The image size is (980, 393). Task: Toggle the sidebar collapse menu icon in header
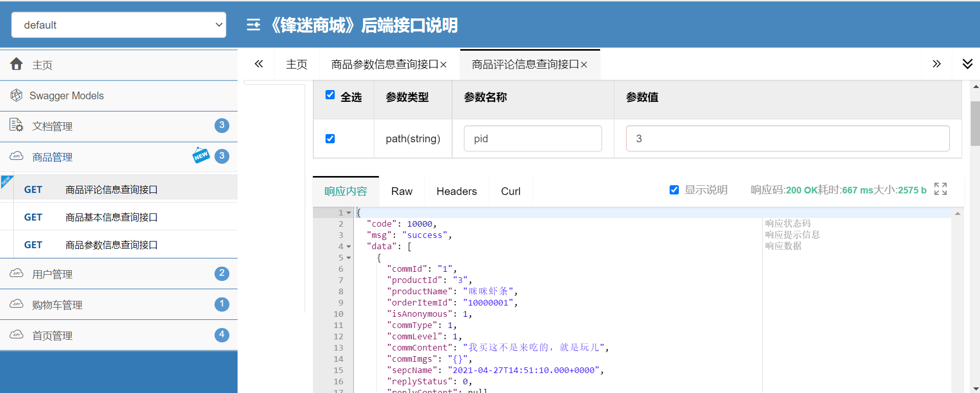253,25
